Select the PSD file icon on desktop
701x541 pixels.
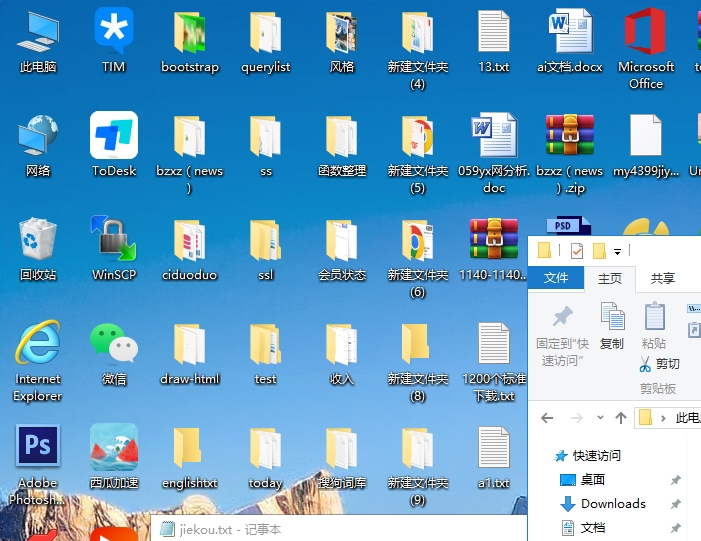point(568,225)
